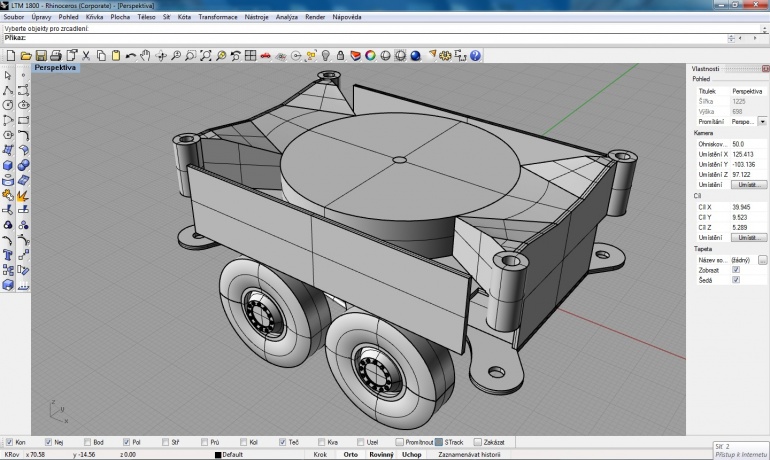Edit the Umístění Z value 97.122
The height and width of the screenshot is (460, 770).
748,174
